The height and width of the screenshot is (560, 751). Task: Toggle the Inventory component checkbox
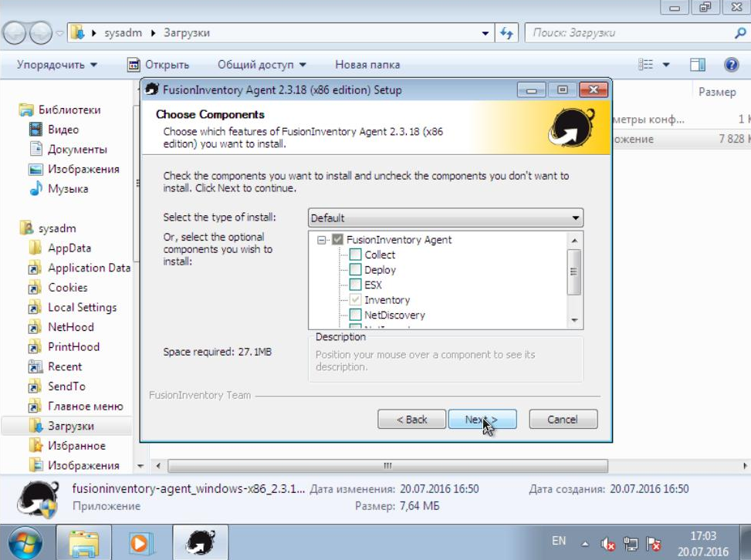355,300
